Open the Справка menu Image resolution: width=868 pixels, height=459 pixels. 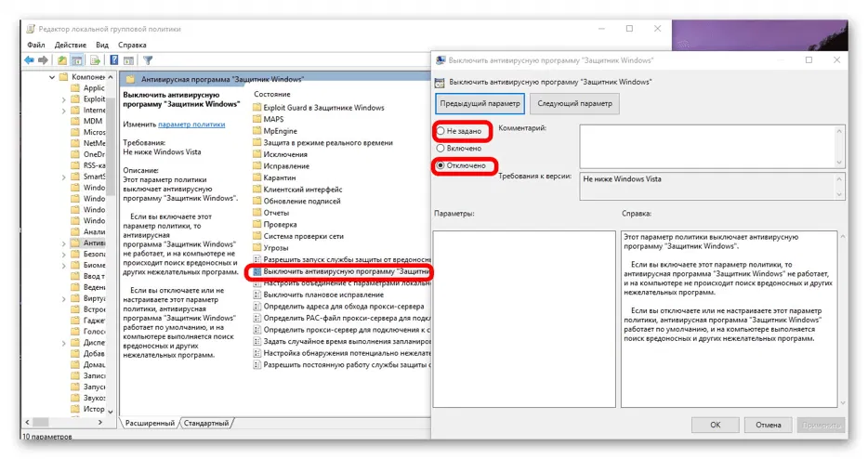pyautogui.click(x=132, y=45)
